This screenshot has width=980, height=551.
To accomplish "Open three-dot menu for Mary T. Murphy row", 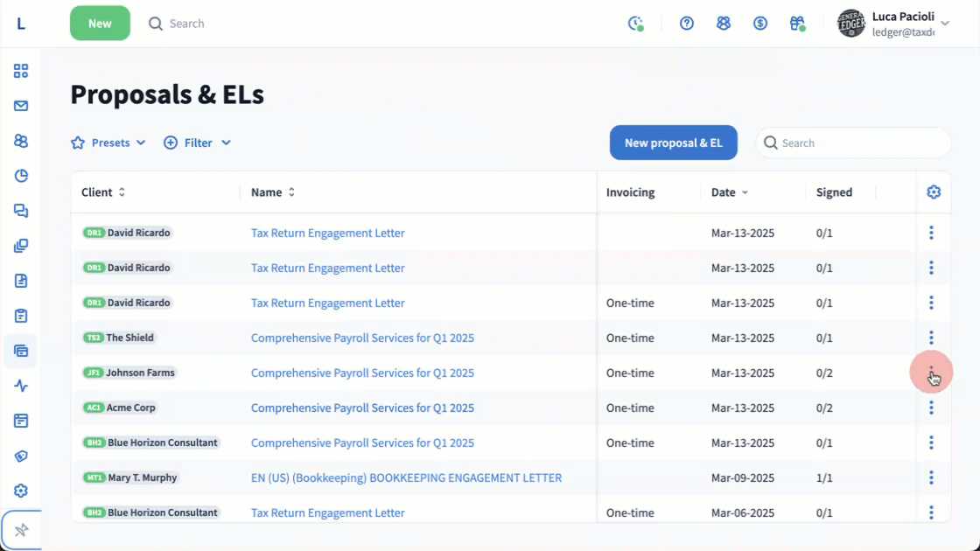I will [931, 478].
